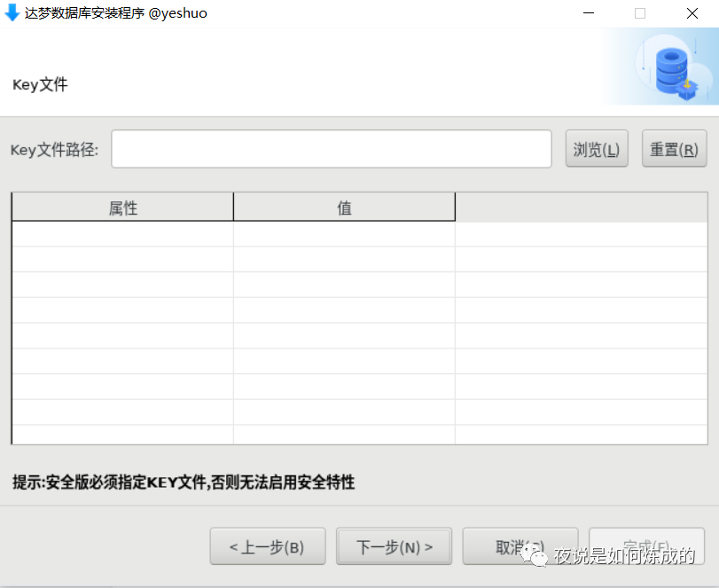Viewport: 719px width, 588px height.
Task: Close the 达梦数据库安装程序 window
Action: point(692,13)
